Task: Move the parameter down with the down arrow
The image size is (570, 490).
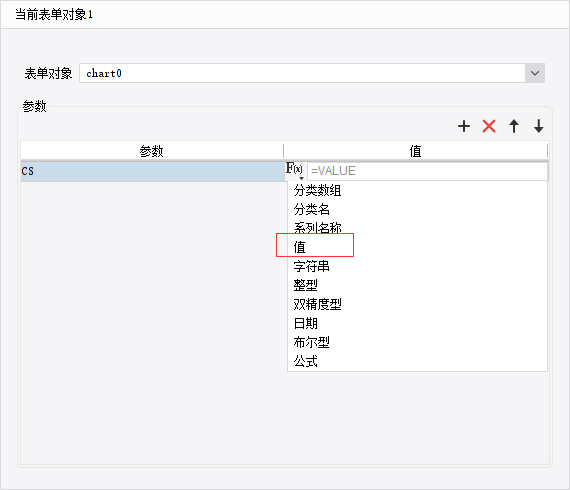Action: click(538, 126)
